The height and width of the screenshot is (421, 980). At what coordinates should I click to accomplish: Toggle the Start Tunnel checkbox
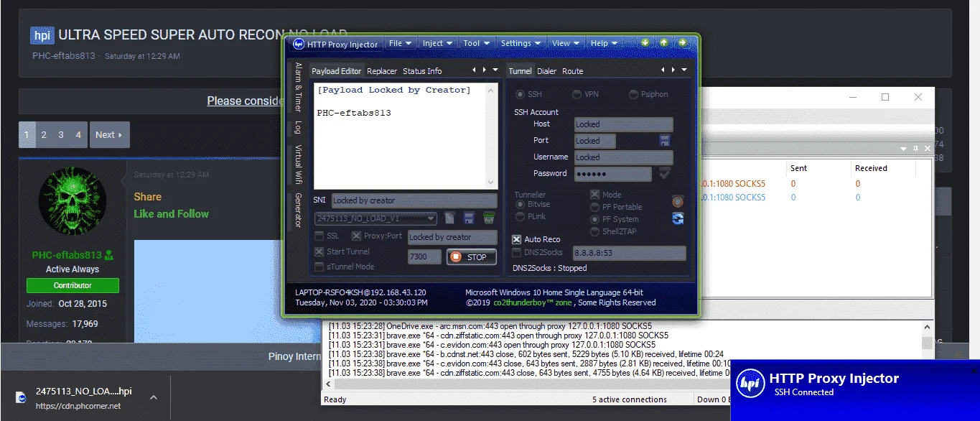coord(319,251)
